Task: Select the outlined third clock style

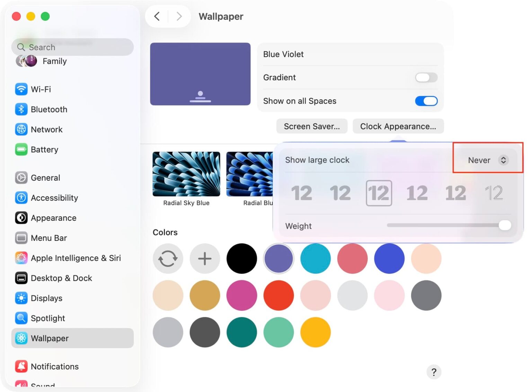Action: coord(379,193)
